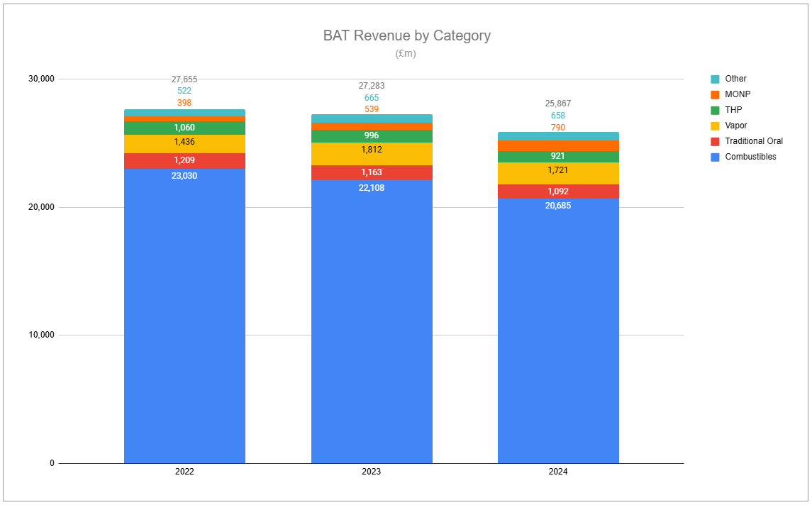Select the 2024 THP segment 921
The width and height of the screenshot is (812, 505).
click(x=558, y=157)
